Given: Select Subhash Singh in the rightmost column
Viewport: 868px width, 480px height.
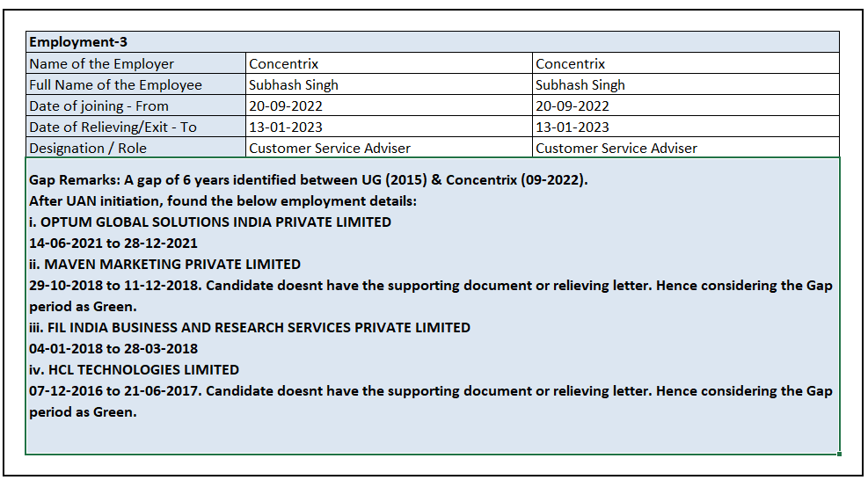Looking at the screenshot, I should (x=685, y=84).
